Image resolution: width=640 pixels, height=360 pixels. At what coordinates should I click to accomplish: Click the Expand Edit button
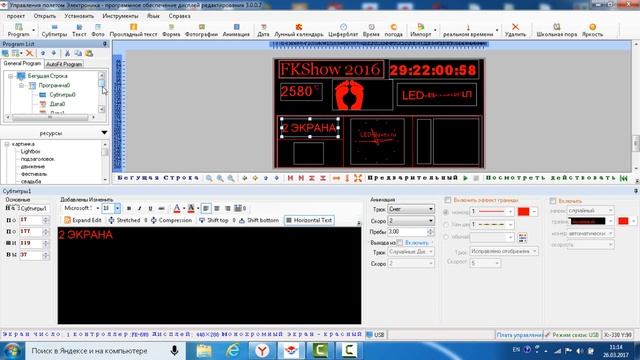click(83, 220)
